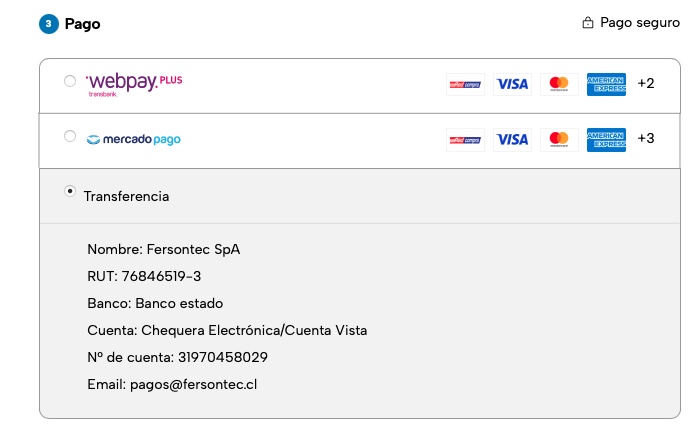Viewport: 696px width, 436px height.
Task: Click the Visa icon in the Webpay row
Action: [x=512, y=84]
